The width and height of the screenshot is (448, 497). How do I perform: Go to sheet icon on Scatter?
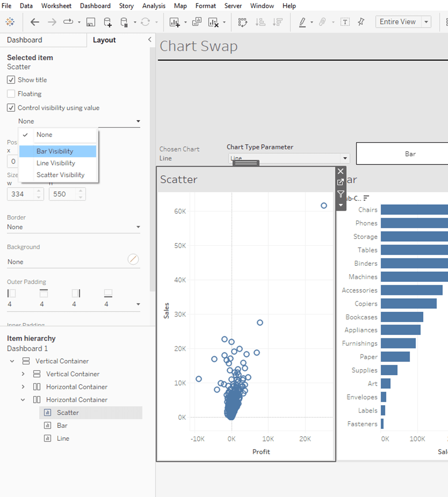tap(340, 182)
